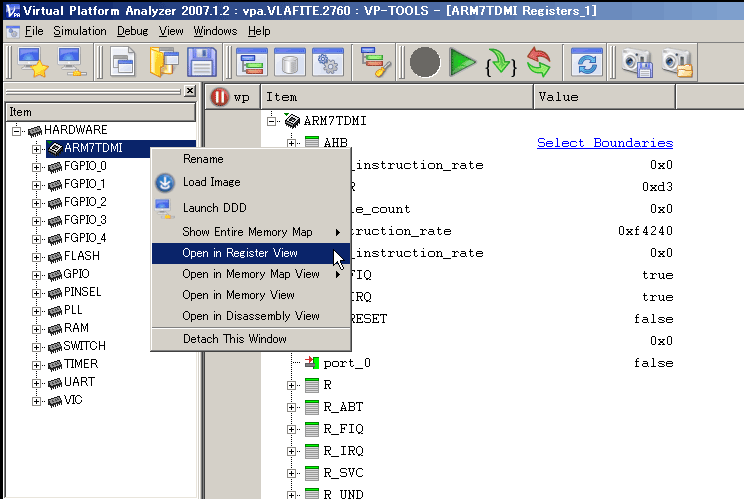The width and height of the screenshot is (744, 499).
Task: Select Open in Disassembly View
Action: click(251, 316)
